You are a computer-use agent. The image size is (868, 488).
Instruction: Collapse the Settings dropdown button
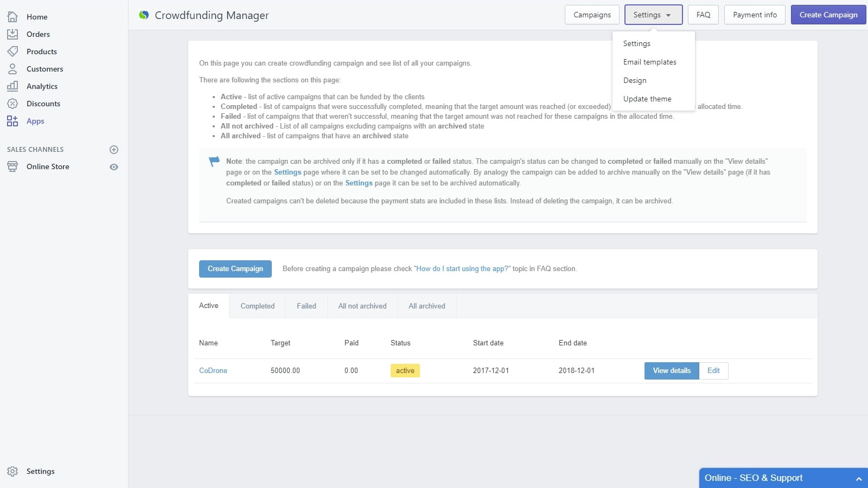pos(653,15)
